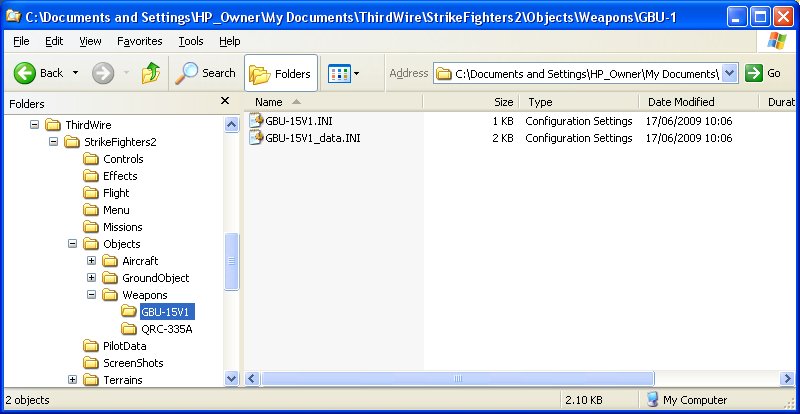Image resolution: width=800 pixels, height=414 pixels.
Task: Click the title bar folder icon
Action: [13, 17]
